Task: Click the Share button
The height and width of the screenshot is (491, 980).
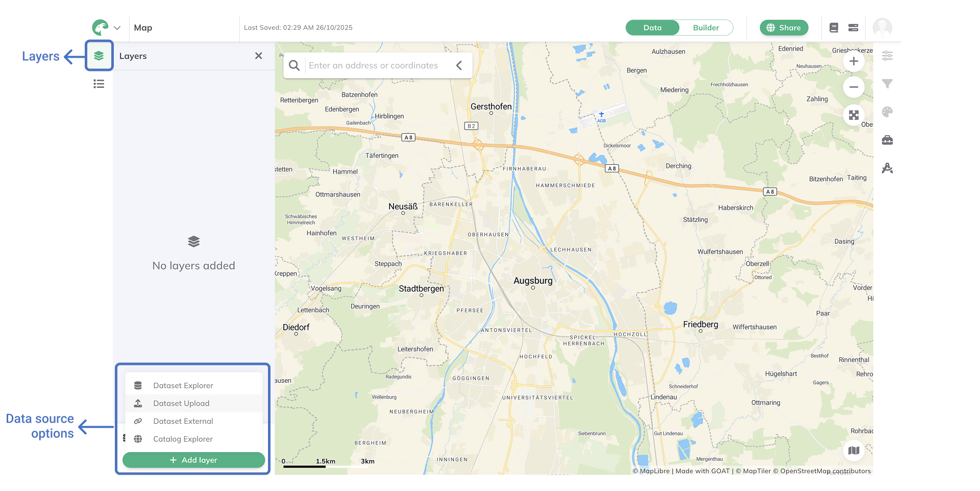Action: pos(783,28)
